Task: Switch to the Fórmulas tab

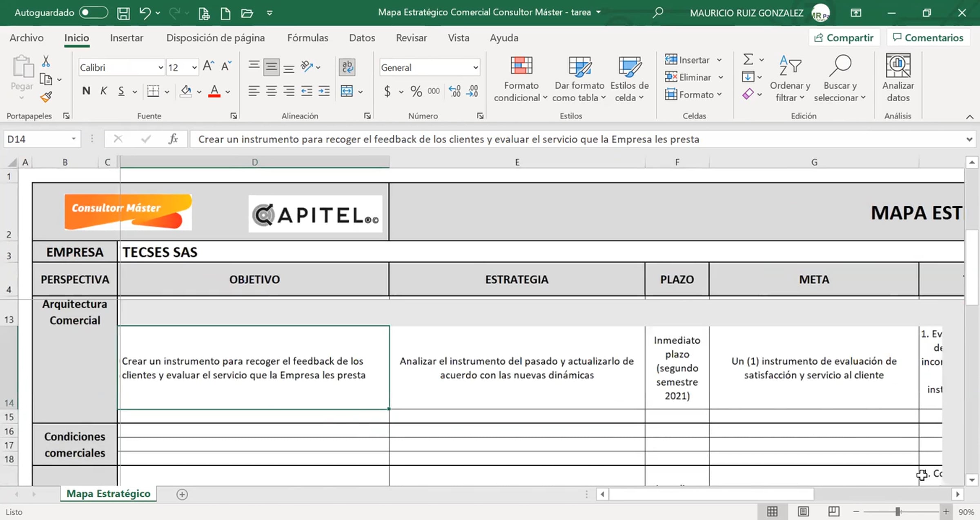Action: pos(307,38)
